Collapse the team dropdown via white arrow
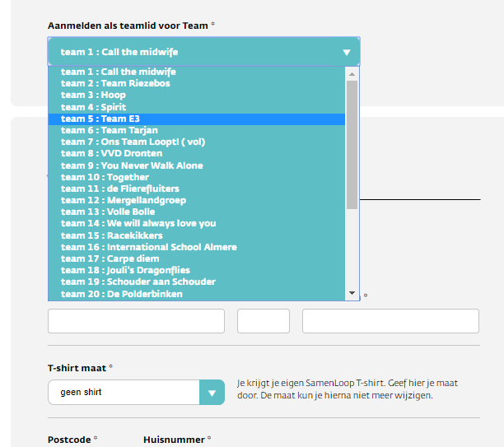Image resolution: width=504 pixels, height=447 pixels. point(346,53)
